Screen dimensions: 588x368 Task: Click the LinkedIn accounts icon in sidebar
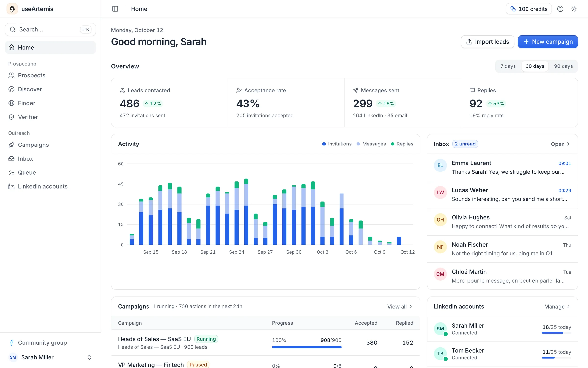(x=12, y=186)
